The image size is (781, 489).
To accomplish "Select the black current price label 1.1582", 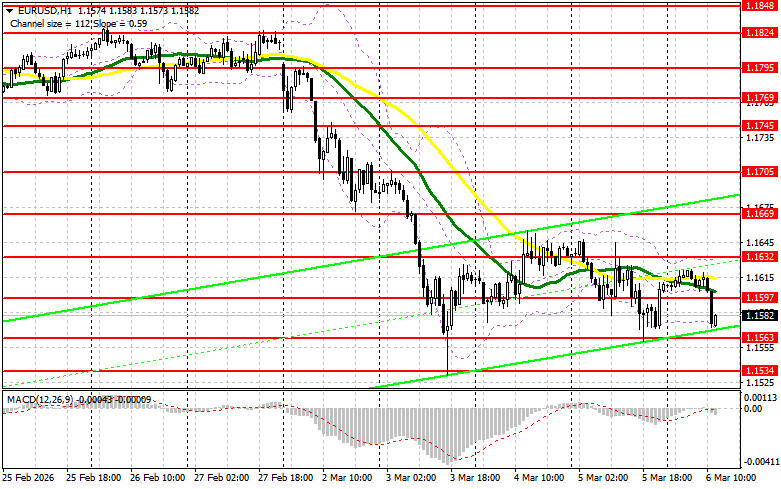I will tap(759, 315).
